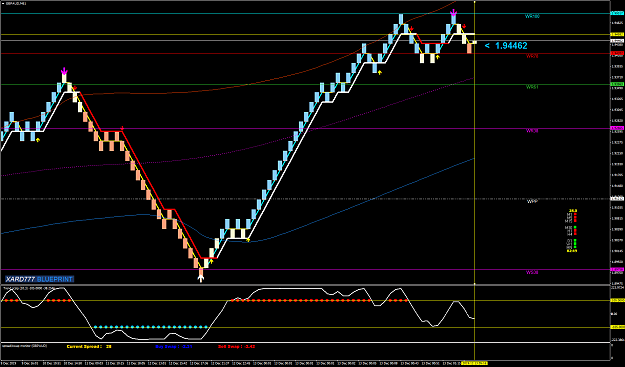Screen dimensions: 625x367
Task: Select the blue 1.94462 price label
Action: click(506, 46)
